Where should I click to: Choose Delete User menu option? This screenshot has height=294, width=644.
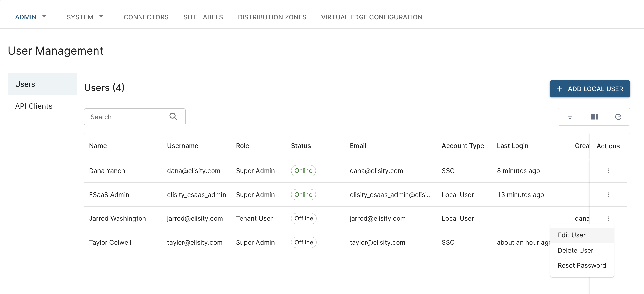pos(575,250)
